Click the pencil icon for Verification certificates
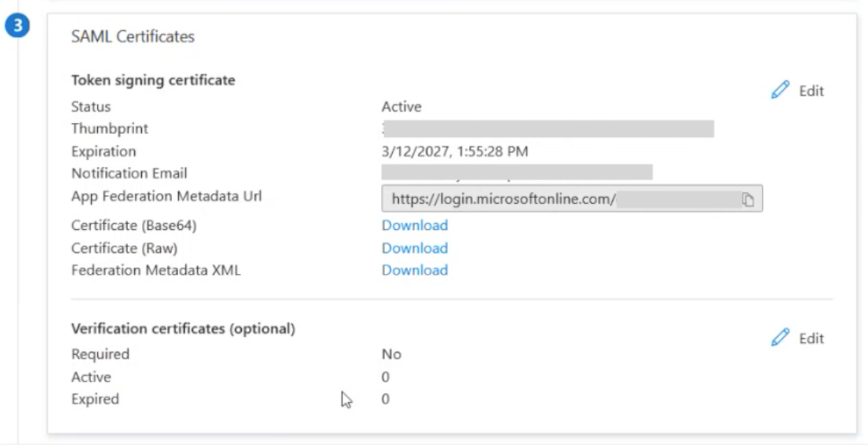This screenshot has height=445, width=868. click(x=780, y=338)
